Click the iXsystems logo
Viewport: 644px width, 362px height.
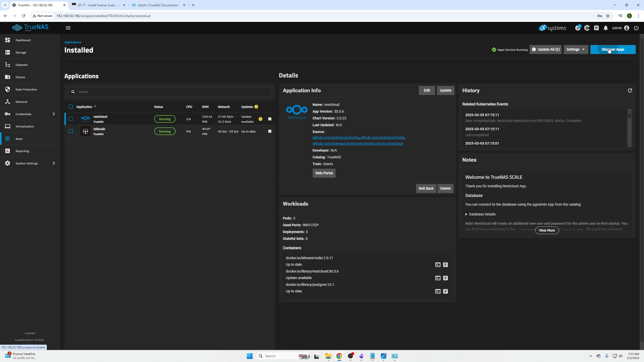(x=552, y=28)
